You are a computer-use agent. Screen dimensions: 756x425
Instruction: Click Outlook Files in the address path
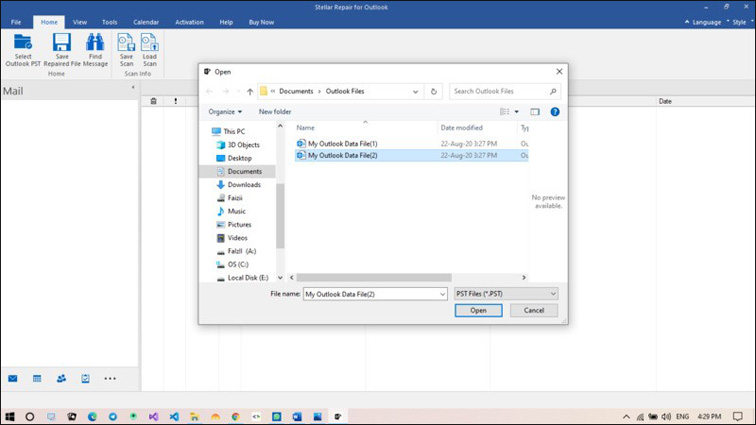click(345, 91)
